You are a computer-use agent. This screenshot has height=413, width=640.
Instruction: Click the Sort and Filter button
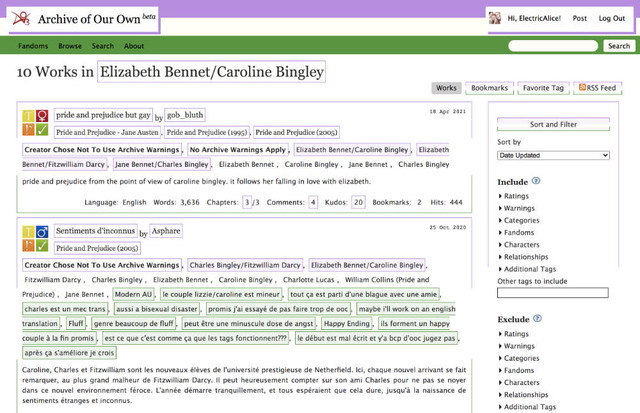pos(553,124)
